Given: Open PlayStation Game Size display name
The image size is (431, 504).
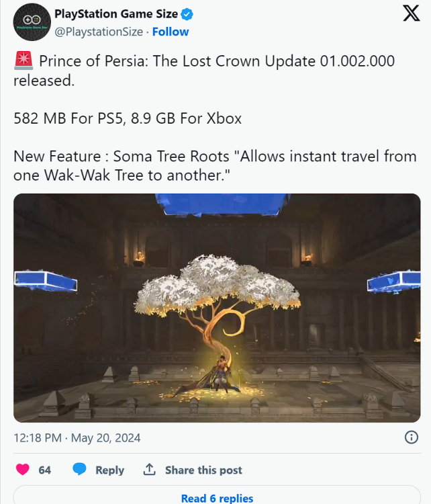Looking at the screenshot, I should click(x=116, y=14).
